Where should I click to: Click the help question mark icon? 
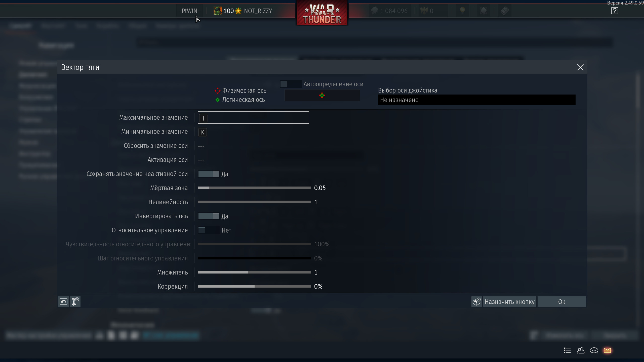[x=615, y=11]
